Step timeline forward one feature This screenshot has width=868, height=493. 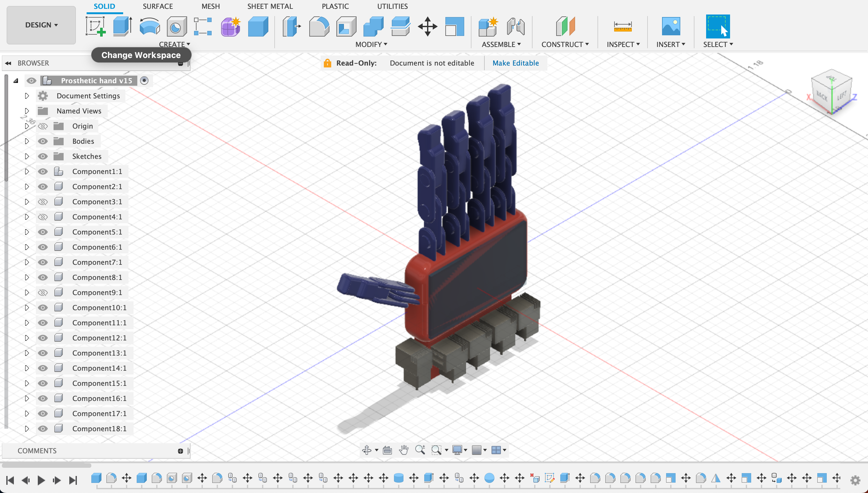57,480
